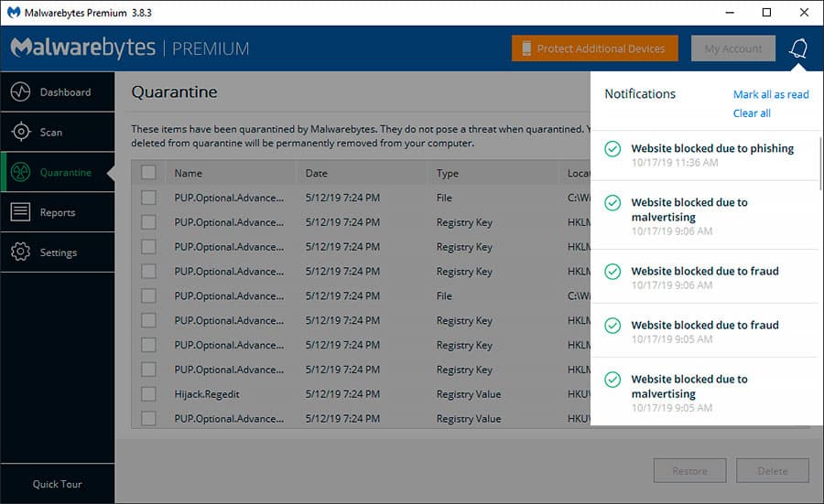The width and height of the screenshot is (824, 504).
Task: Open My Account
Action: pyautogui.click(x=733, y=48)
